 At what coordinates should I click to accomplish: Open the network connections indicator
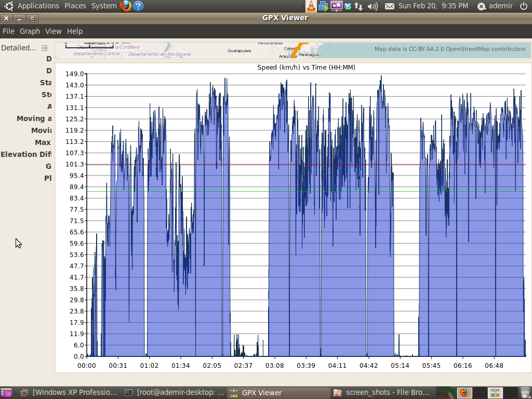tap(358, 6)
